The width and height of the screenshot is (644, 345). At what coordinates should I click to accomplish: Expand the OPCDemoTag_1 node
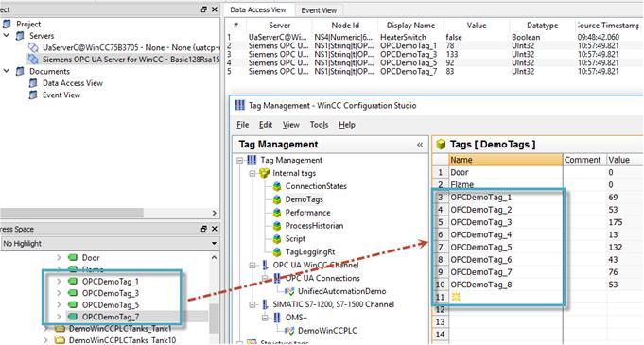tap(59, 282)
